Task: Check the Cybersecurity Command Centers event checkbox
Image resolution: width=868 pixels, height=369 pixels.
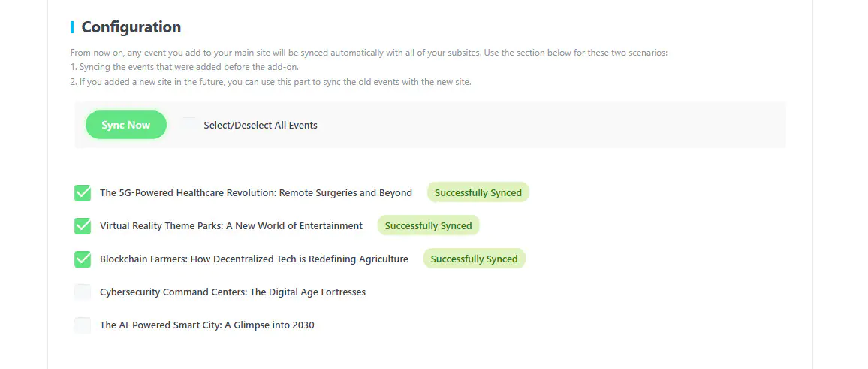Action: [83, 292]
